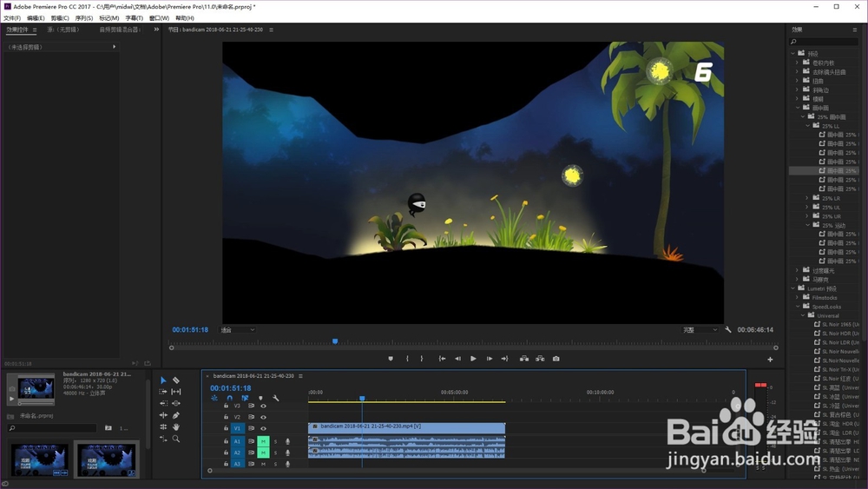This screenshot has width=868, height=489.
Task: Click the Effects panel search field
Action: pos(824,42)
